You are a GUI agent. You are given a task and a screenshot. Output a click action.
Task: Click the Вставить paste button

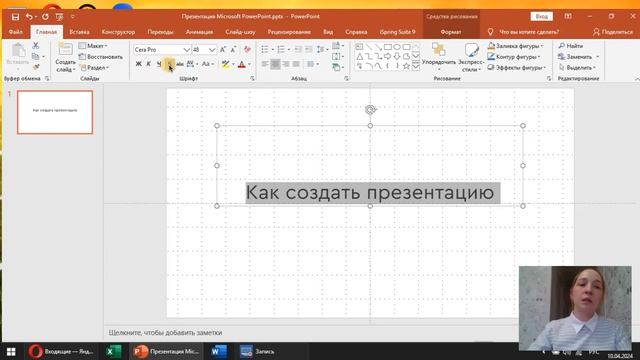[x=18, y=55]
